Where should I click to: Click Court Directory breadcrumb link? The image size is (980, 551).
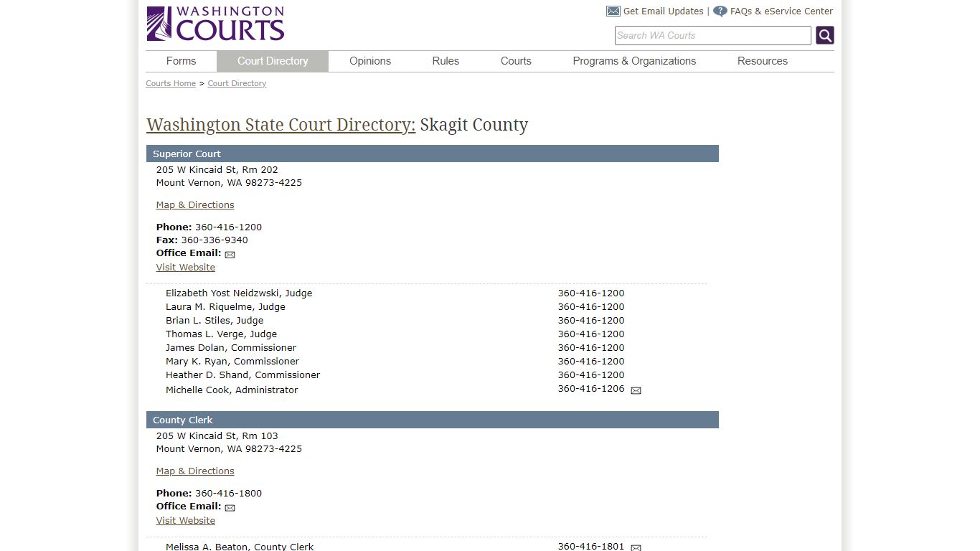pyautogui.click(x=237, y=83)
